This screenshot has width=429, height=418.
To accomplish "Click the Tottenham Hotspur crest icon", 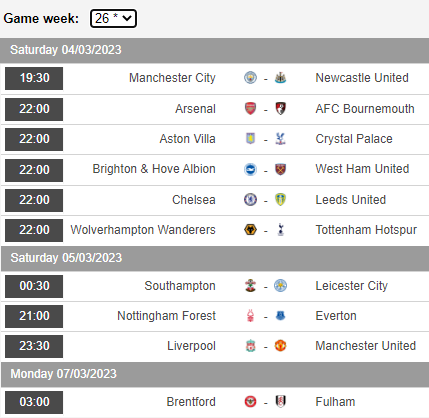I will pos(280,230).
